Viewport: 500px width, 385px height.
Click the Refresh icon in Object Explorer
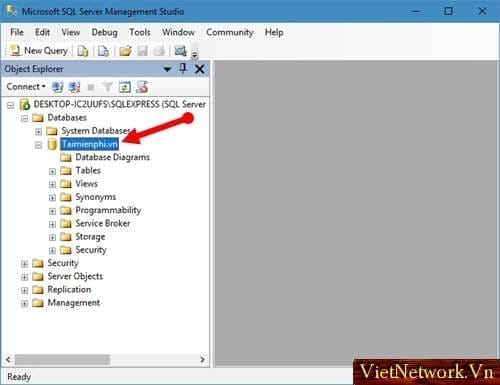[125, 87]
